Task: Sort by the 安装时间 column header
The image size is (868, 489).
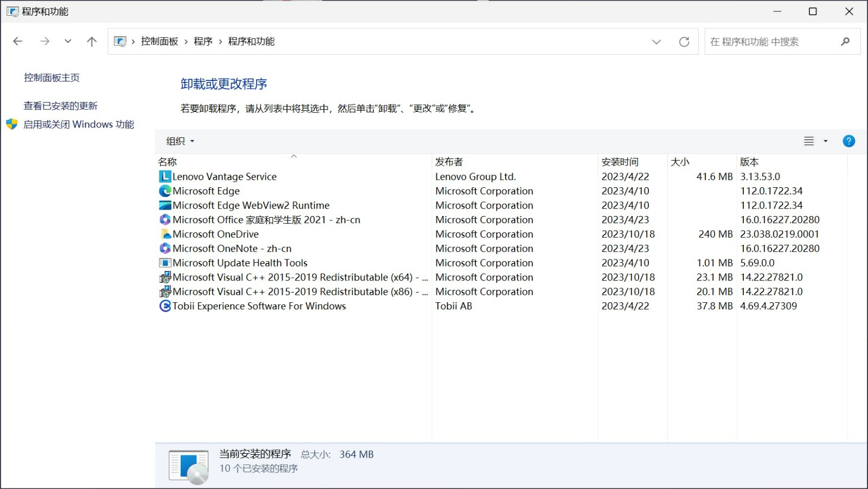Action: 633,162
